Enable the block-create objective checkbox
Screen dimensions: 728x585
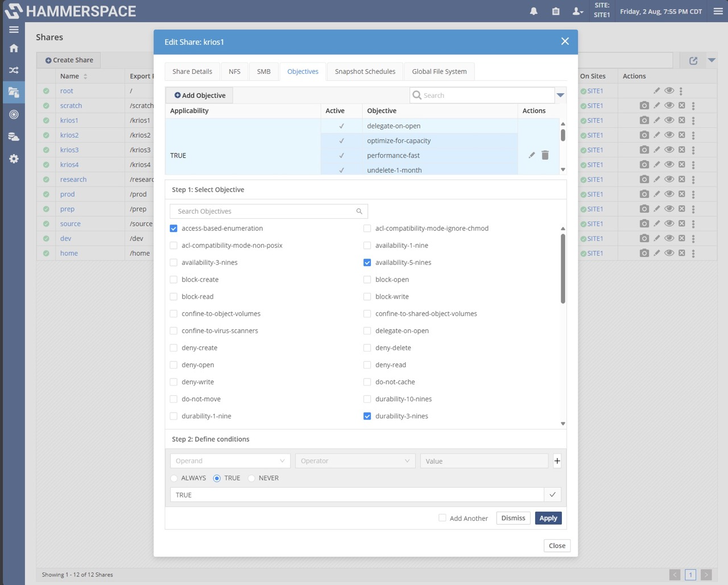tap(173, 279)
